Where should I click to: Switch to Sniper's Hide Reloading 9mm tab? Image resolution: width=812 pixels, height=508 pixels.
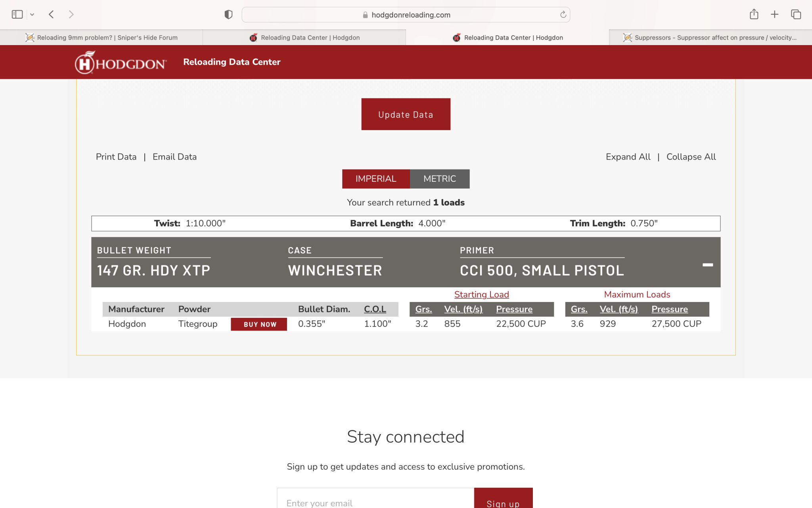point(101,38)
